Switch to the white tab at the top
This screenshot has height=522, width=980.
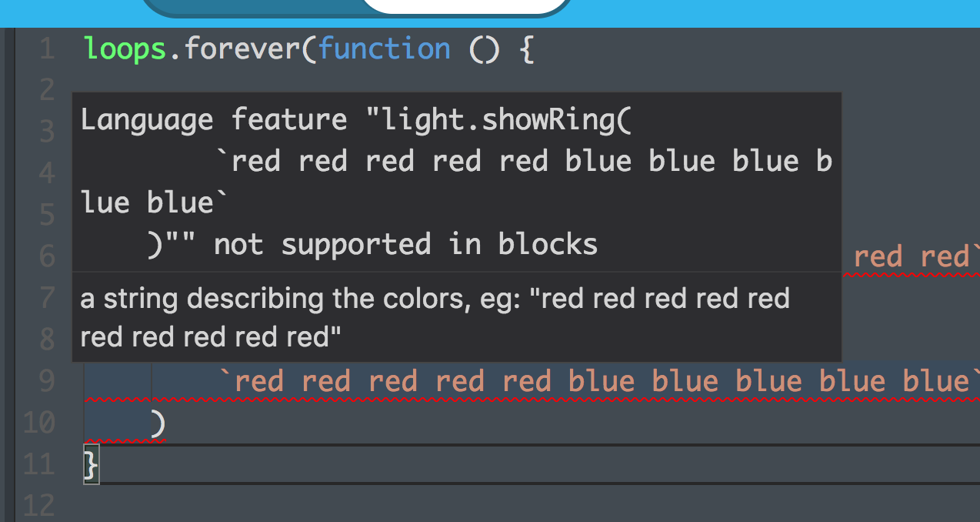[462, 6]
